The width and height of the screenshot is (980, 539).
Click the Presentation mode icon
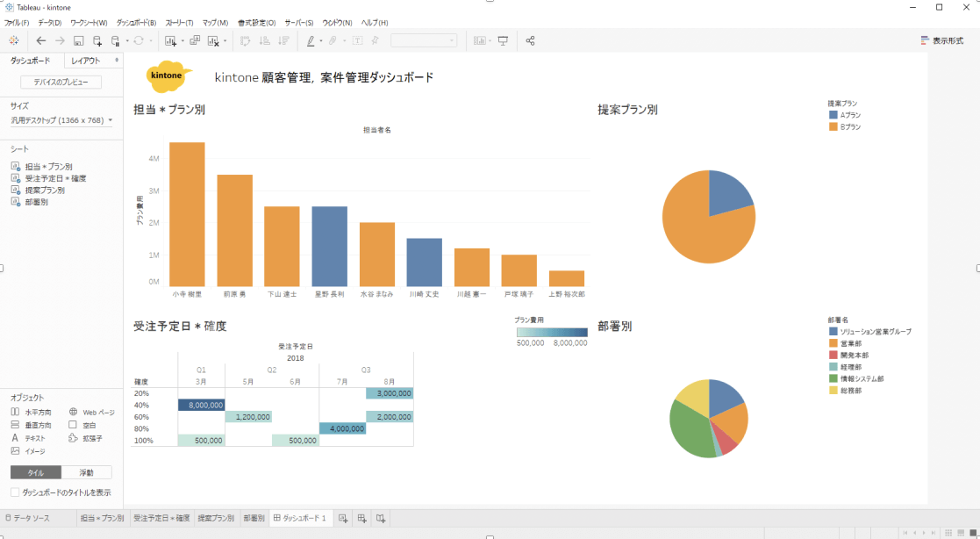503,40
